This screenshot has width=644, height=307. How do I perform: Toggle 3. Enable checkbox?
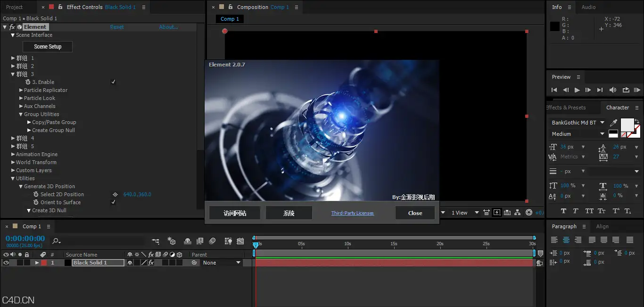click(x=113, y=82)
